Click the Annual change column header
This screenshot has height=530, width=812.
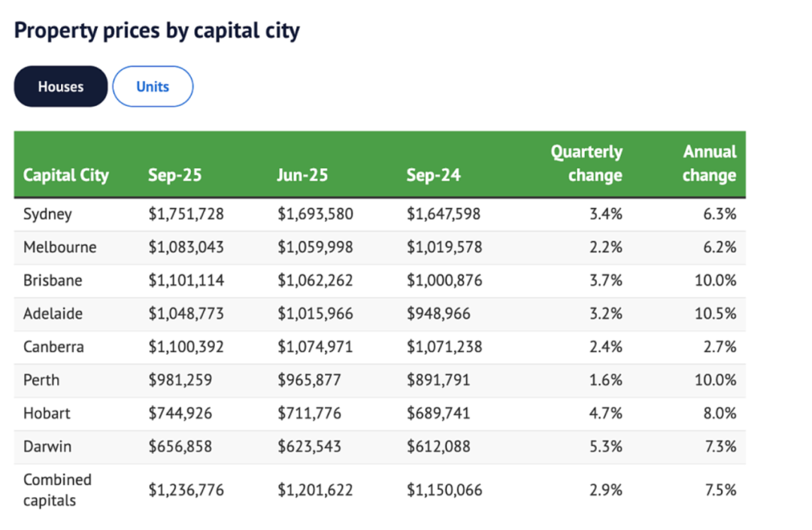[x=709, y=164]
